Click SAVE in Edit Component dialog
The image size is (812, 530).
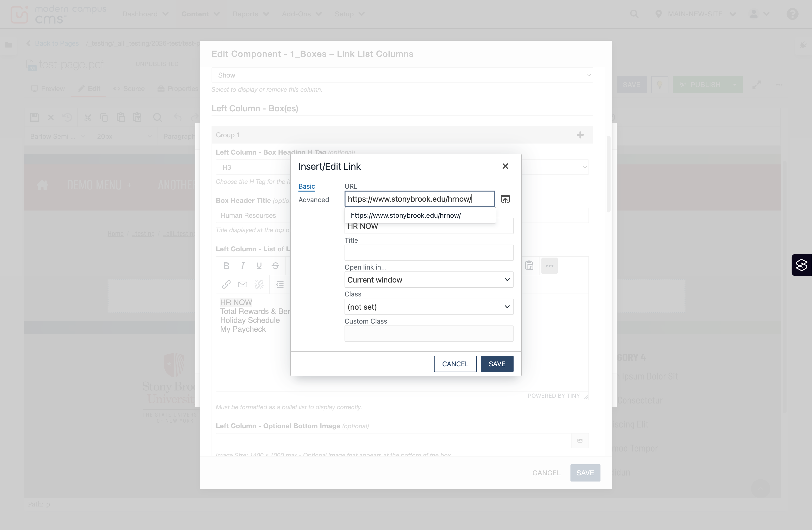(585, 473)
